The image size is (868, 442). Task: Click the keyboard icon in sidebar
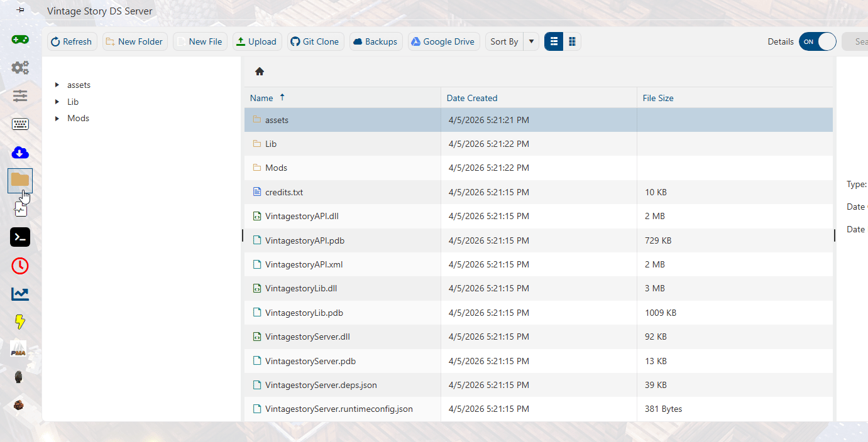(x=20, y=124)
